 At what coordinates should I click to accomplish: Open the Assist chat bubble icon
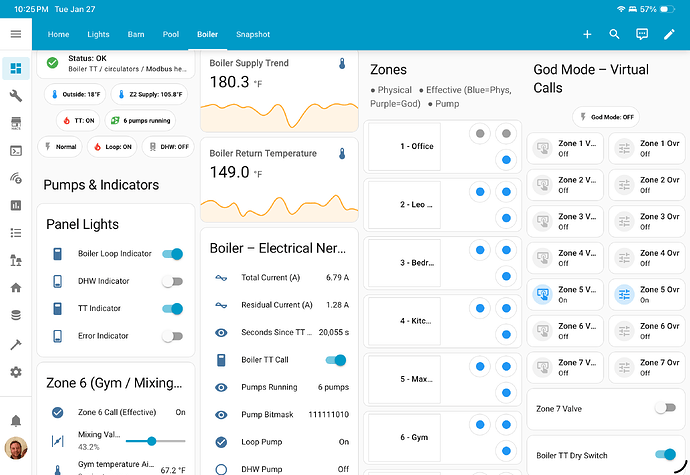642,34
